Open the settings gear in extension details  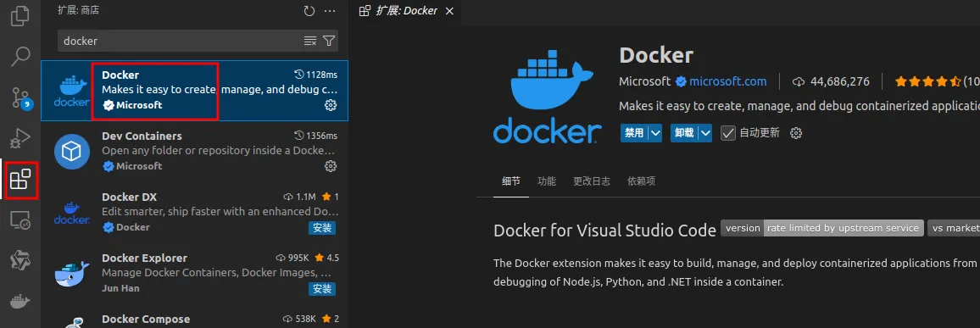796,132
